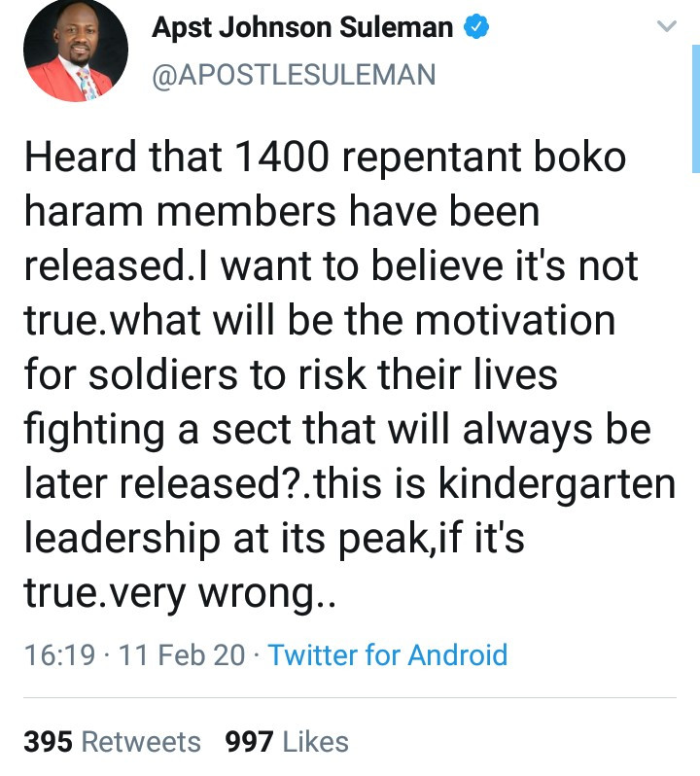The height and width of the screenshot is (776, 700).
Task: View the 997 Likes list
Action: click(286, 742)
